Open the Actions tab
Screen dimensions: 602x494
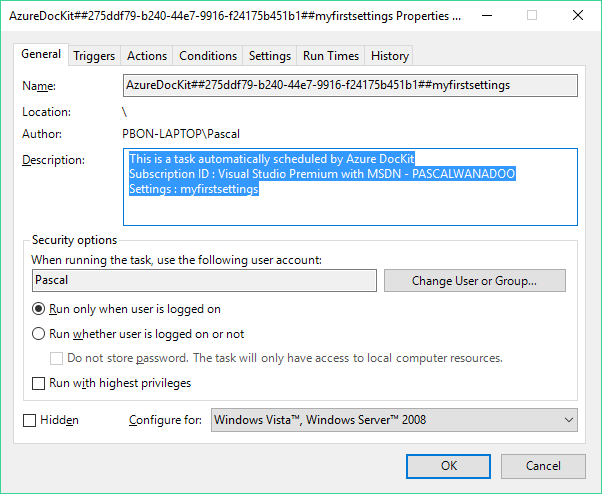(147, 56)
